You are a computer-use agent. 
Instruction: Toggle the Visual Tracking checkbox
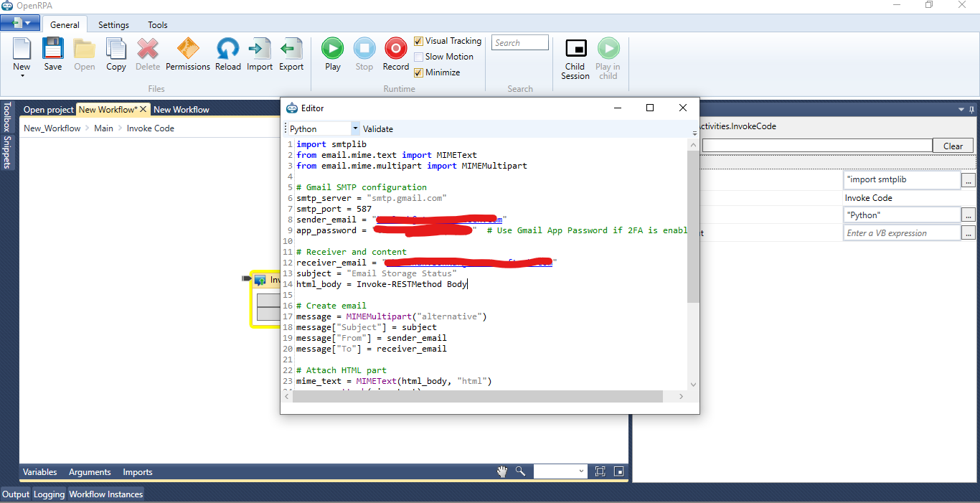(x=419, y=41)
